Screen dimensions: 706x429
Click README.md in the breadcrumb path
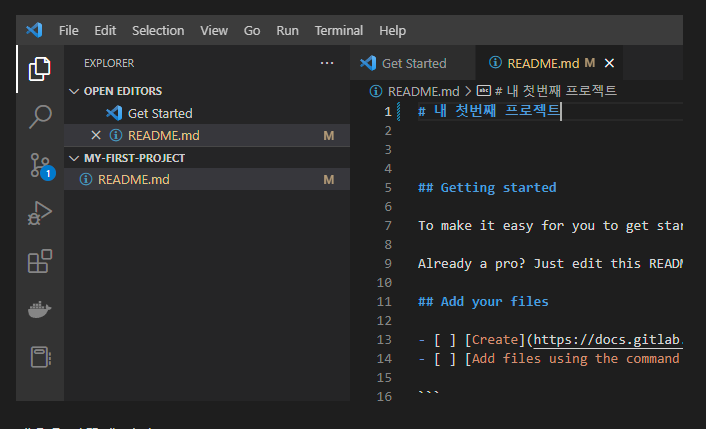coord(423,91)
